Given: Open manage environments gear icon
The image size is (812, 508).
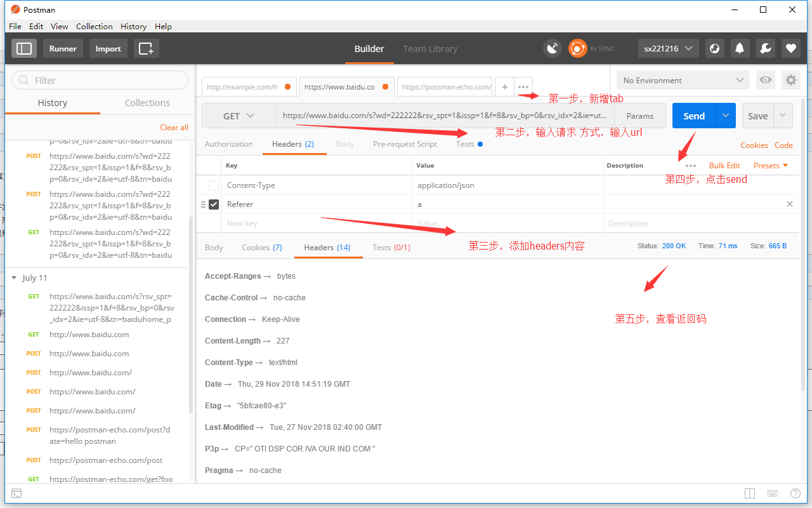Looking at the screenshot, I should click(x=790, y=80).
